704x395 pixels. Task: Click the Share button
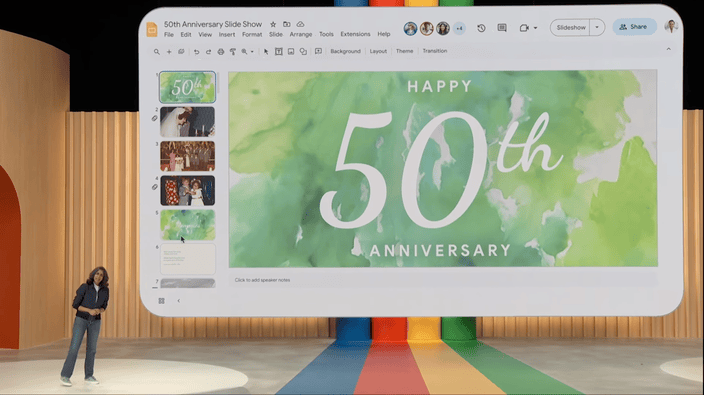(634, 27)
